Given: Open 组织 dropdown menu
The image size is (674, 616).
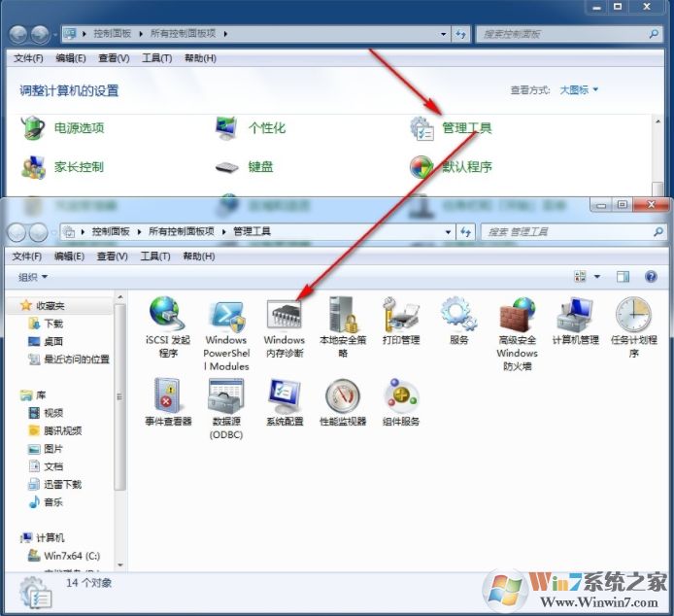Looking at the screenshot, I should point(33,278).
